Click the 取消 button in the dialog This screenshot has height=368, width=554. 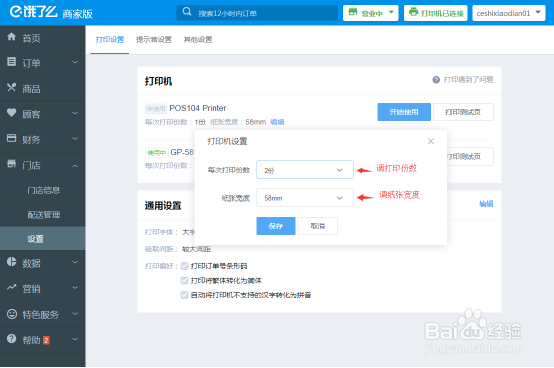(x=318, y=226)
